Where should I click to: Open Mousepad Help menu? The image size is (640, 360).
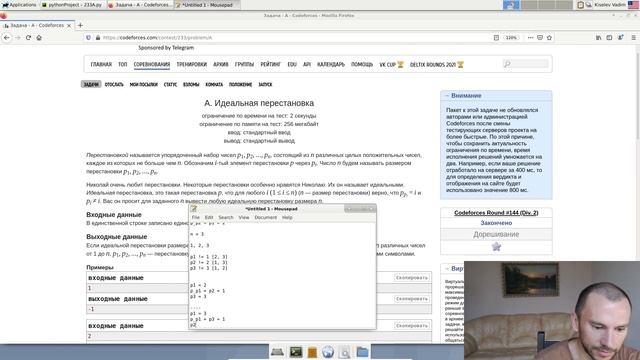pyautogui.click(x=287, y=218)
